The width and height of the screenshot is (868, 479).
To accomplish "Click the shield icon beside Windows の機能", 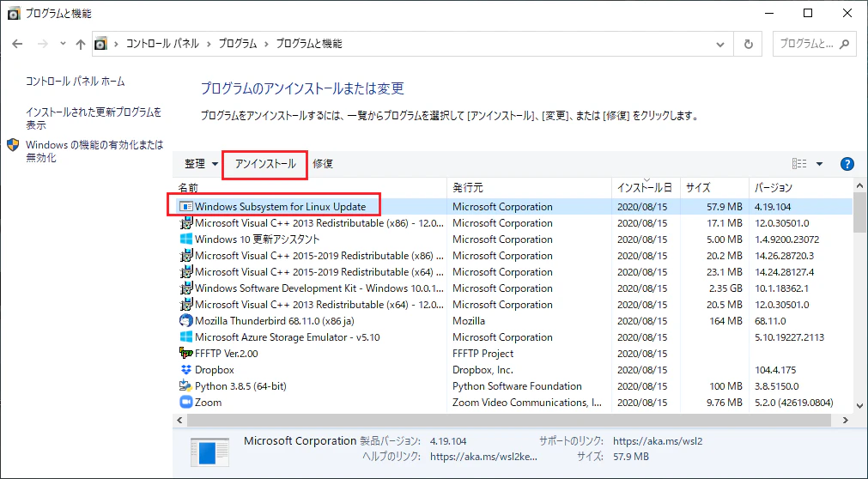I will pyautogui.click(x=13, y=145).
